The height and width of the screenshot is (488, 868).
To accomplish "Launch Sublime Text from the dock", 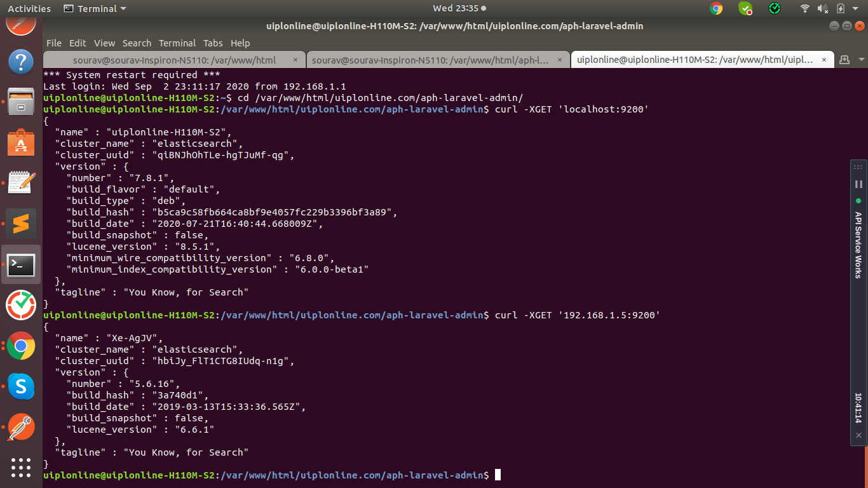I will tap(21, 224).
